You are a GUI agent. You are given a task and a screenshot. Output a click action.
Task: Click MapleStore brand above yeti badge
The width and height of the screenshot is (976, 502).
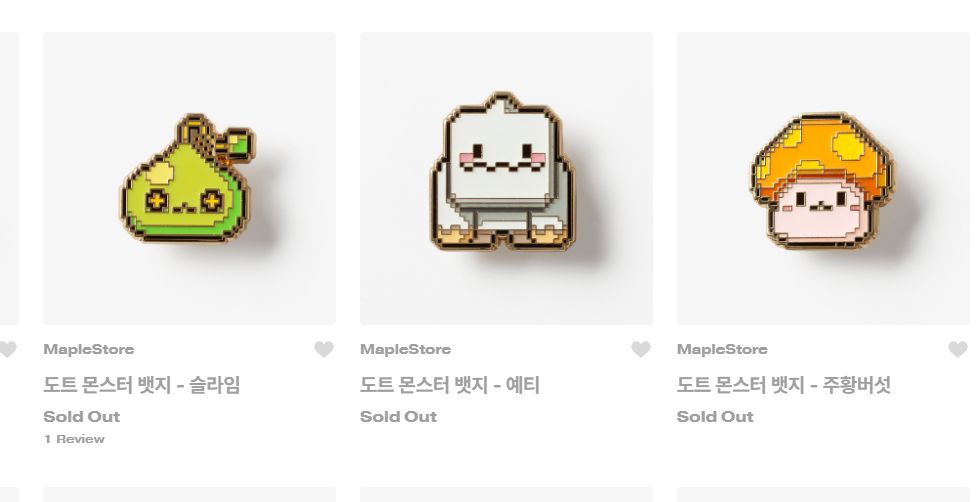[406, 349]
